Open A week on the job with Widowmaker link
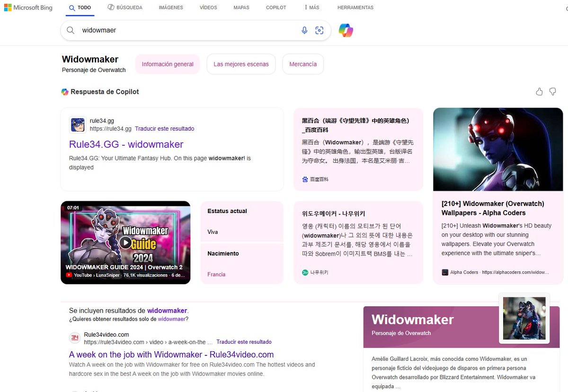The height and width of the screenshot is (392, 568). (171, 355)
